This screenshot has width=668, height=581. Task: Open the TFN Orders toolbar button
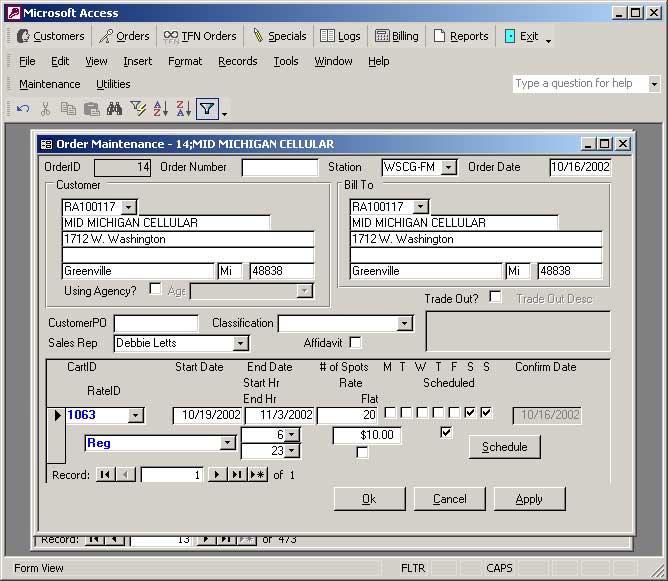200,36
